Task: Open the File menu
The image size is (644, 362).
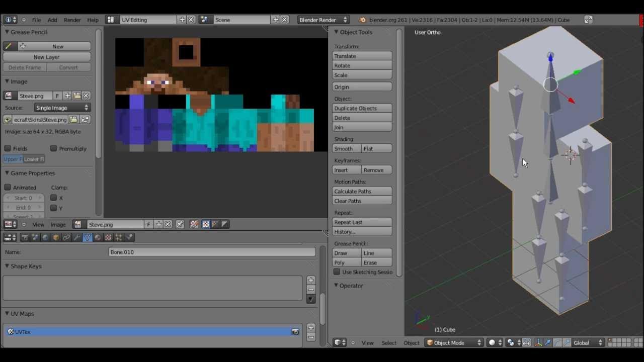Action: coord(37,20)
